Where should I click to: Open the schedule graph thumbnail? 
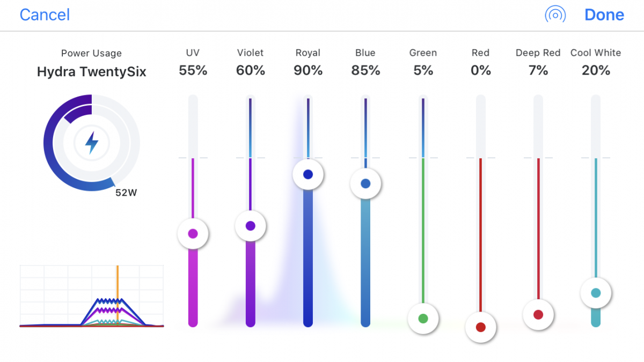(x=92, y=296)
